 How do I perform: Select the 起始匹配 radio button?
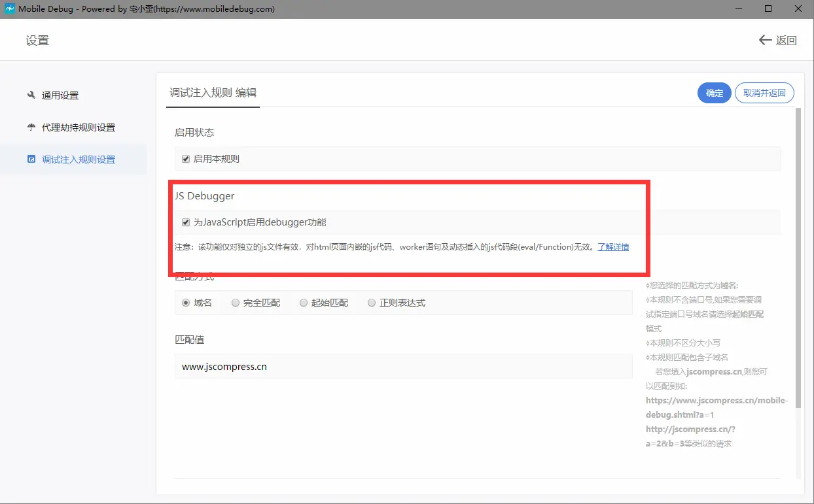[304, 303]
